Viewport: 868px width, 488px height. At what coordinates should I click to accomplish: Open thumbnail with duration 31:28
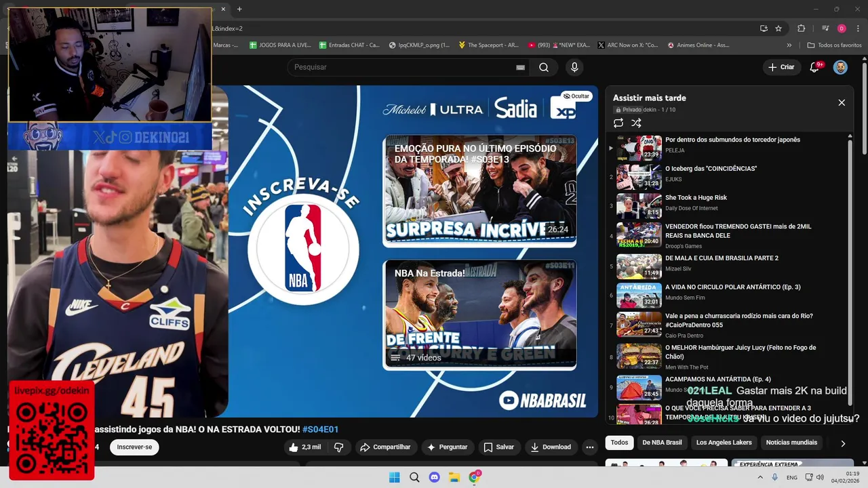[639, 177]
